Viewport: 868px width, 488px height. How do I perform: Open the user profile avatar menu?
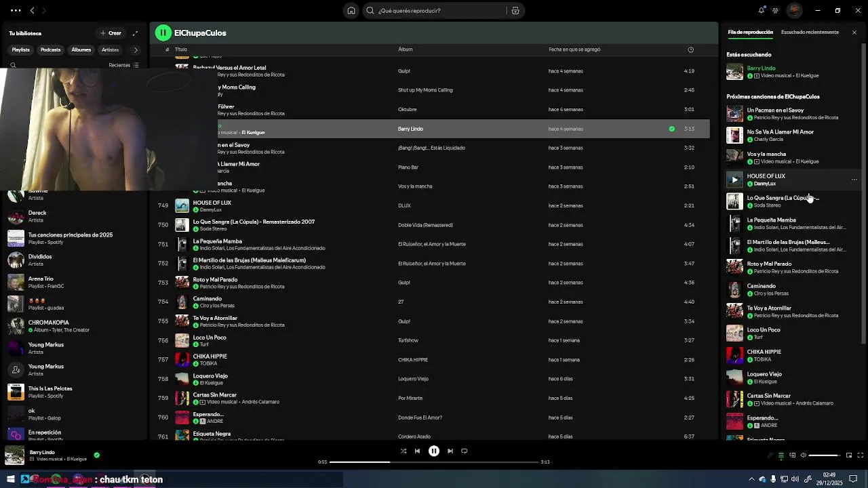click(794, 10)
